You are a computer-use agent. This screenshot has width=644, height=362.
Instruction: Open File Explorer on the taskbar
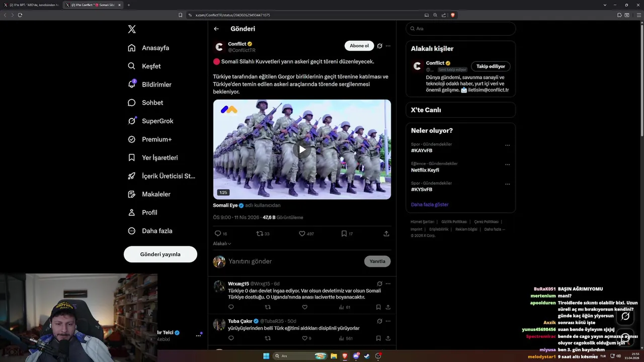334,356
